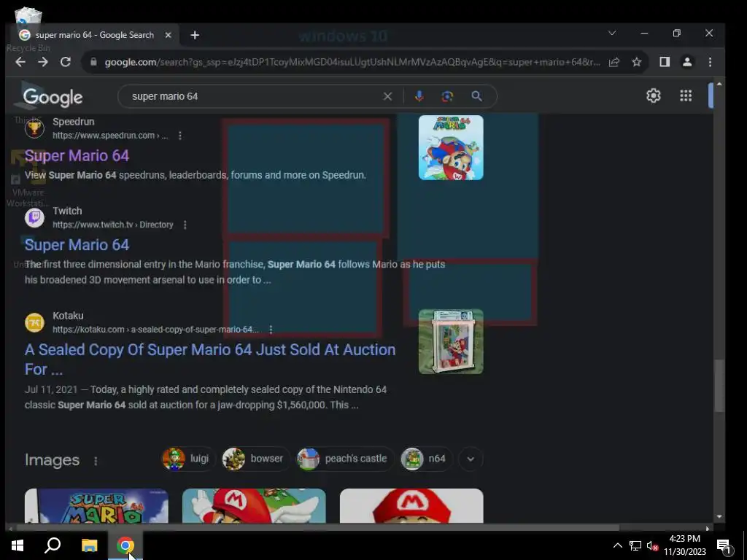Show hidden system tray icons

617,545
